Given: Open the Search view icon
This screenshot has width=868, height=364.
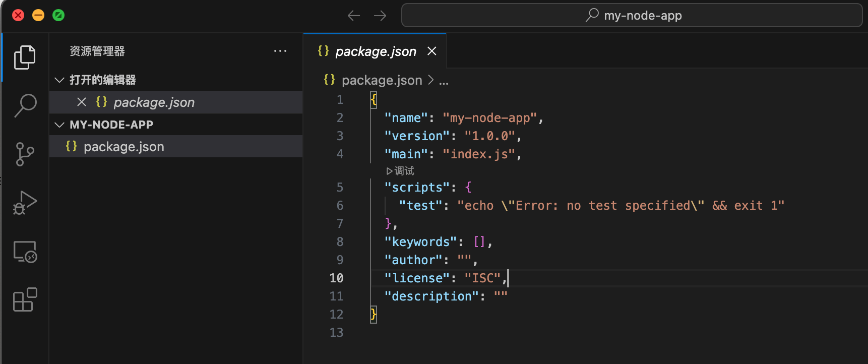Looking at the screenshot, I should [25, 105].
